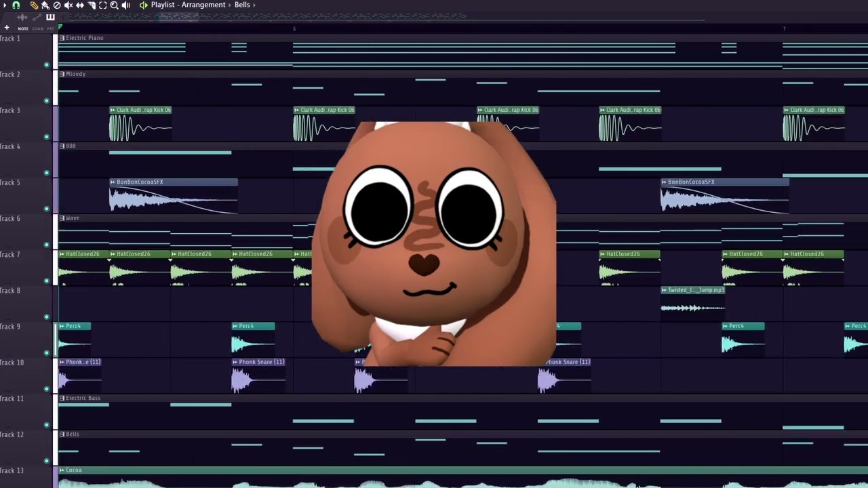Select the Track 13 header

click(26, 476)
